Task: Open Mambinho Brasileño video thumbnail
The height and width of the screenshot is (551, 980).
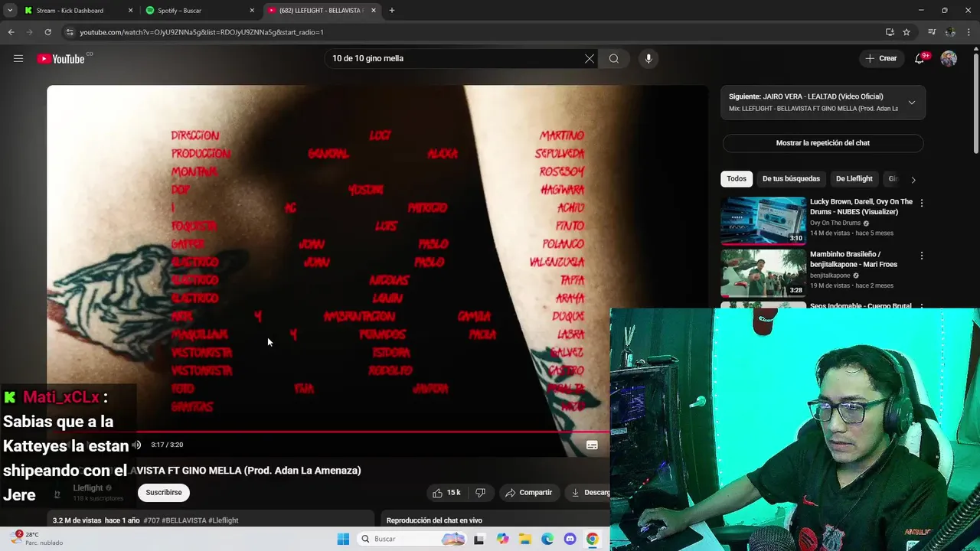Action: point(763,273)
